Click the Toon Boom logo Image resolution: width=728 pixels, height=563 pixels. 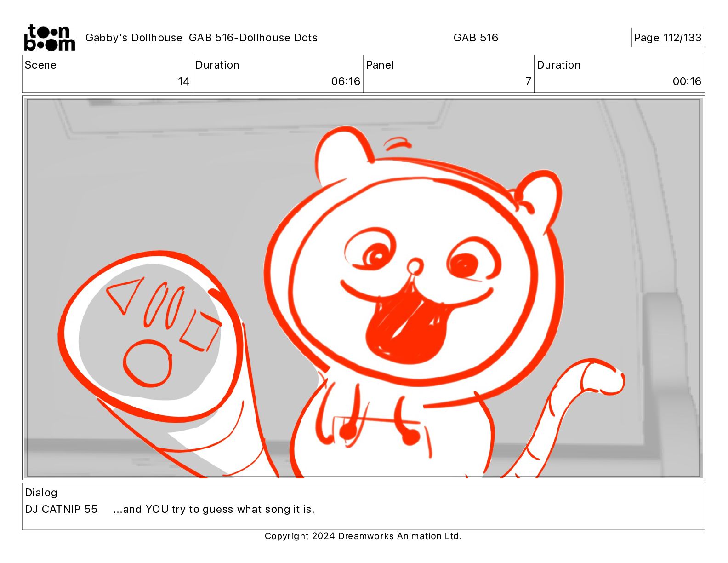pyautogui.click(x=49, y=38)
